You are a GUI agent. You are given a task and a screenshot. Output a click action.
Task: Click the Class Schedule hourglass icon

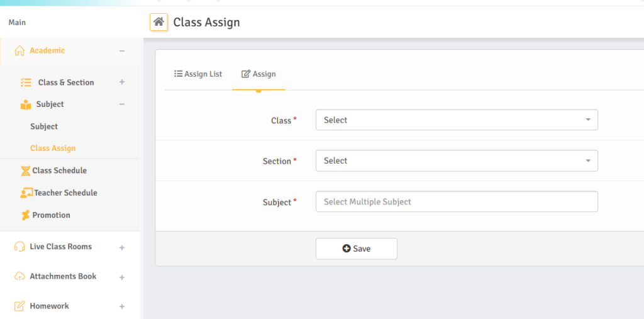(25, 171)
